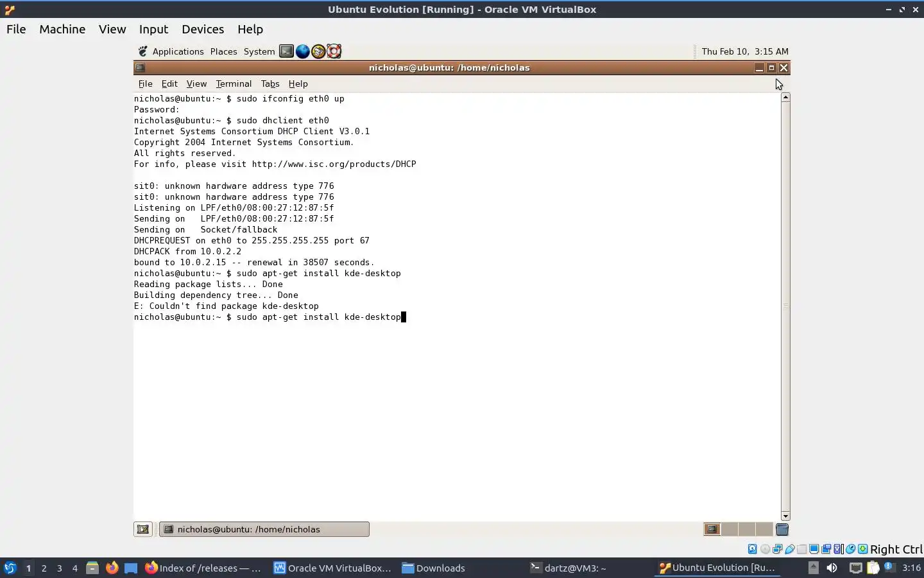This screenshot has height=578, width=924.
Task: Click the guest clock Thu Feb 10
Action: tap(745, 51)
